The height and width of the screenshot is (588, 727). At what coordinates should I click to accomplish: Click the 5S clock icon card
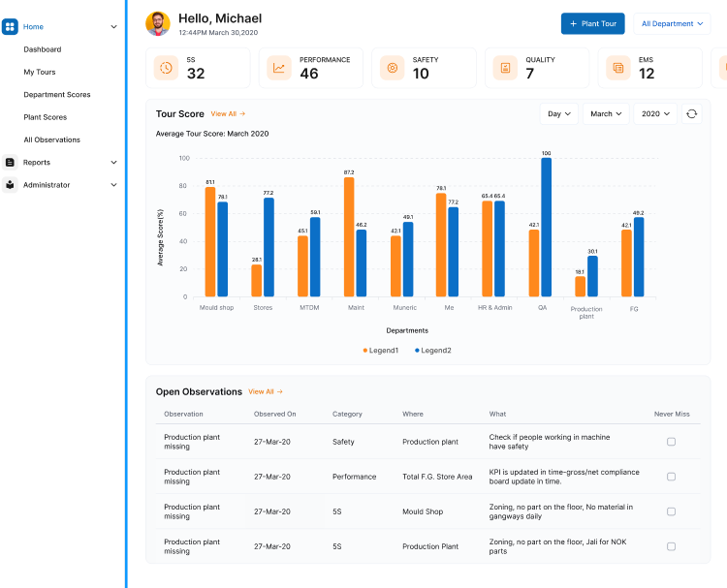tap(167, 68)
